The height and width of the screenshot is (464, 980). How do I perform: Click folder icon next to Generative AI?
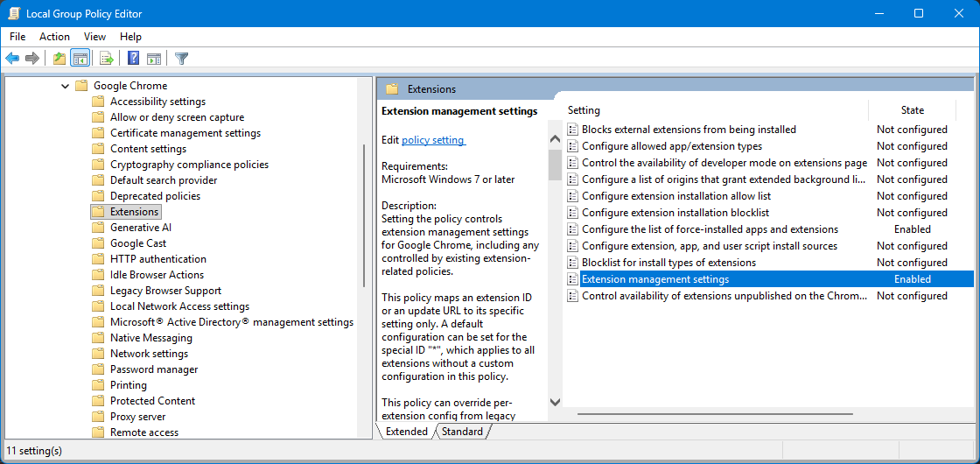(98, 228)
